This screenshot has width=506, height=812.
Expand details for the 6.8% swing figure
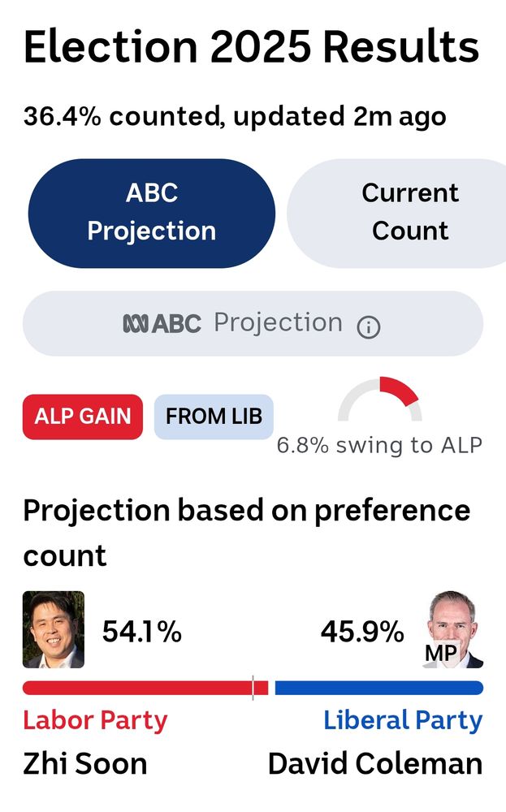coord(378,445)
